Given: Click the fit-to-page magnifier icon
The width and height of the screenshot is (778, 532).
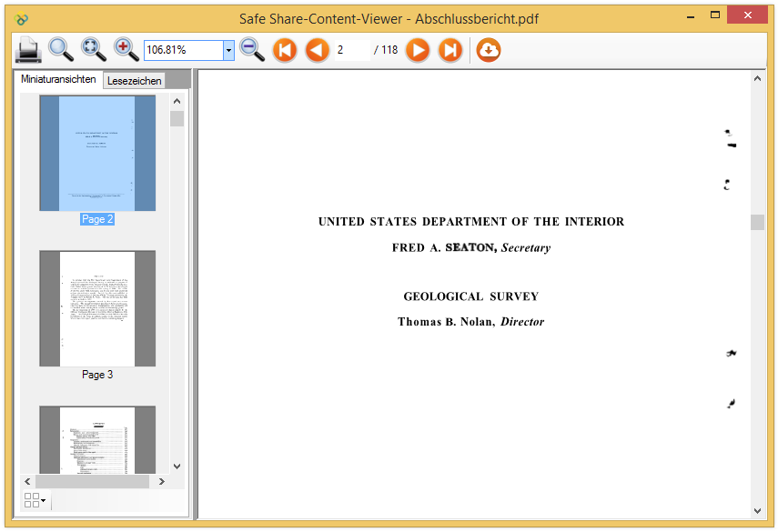Looking at the screenshot, I should coord(94,50).
